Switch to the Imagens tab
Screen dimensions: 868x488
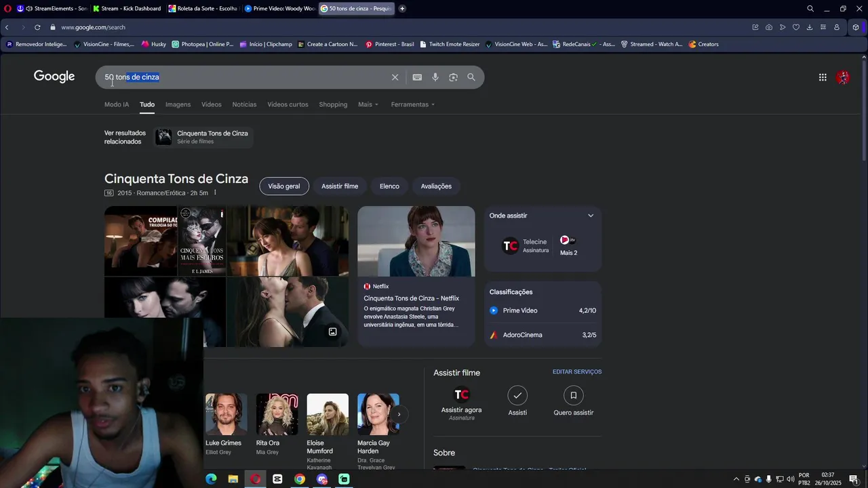click(178, 104)
